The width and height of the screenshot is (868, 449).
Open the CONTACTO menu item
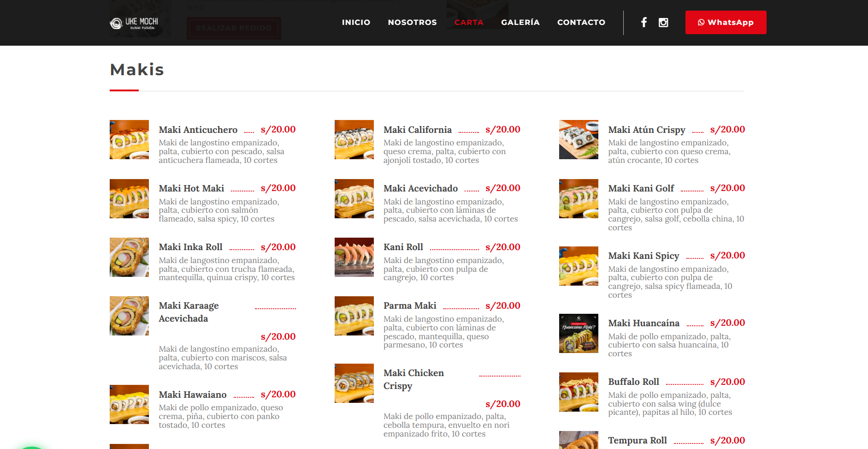pyautogui.click(x=581, y=22)
